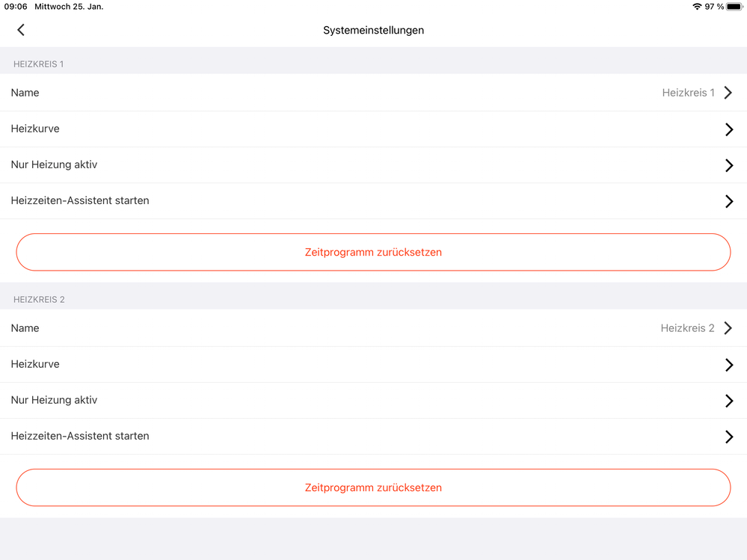
Task: Open Heizkreis 1 Name chevron
Action: point(729,93)
